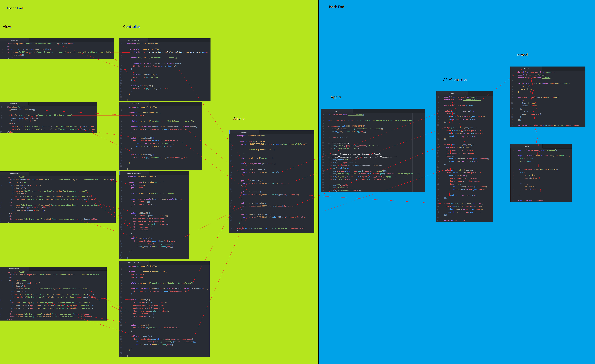The image size is (595, 364).
Task: Open the houseController.ts tab
Action: [134, 104]
